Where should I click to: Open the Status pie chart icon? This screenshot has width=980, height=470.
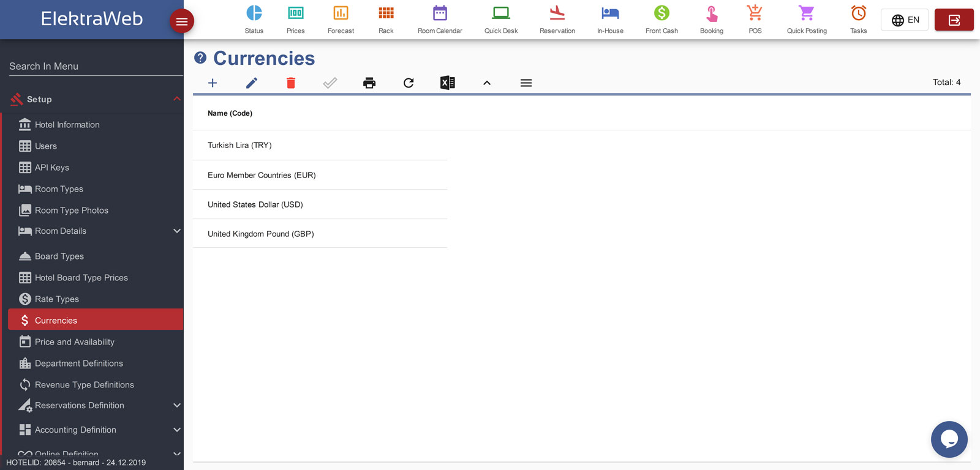tap(254, 13)
